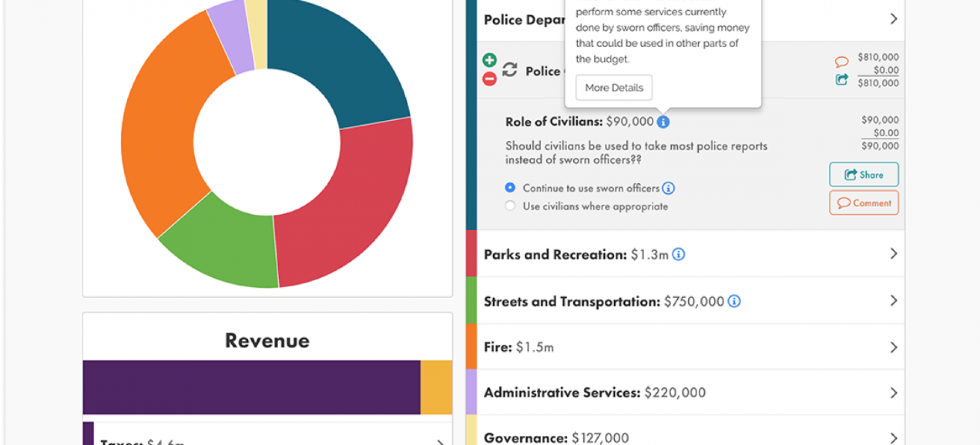The height and width of the screenshot is (445, 980).
Task: Show info for Parks and Recreation
Action: click(678, 254)
